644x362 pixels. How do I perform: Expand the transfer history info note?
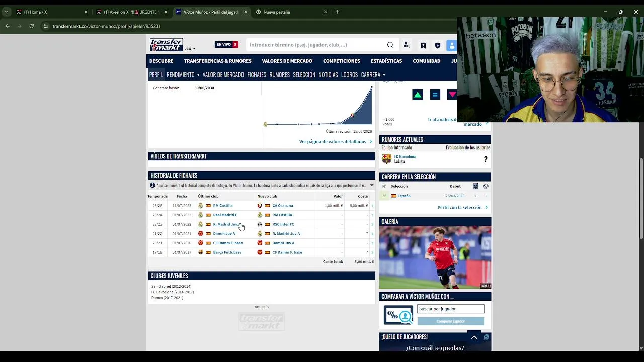pos(372,185)
